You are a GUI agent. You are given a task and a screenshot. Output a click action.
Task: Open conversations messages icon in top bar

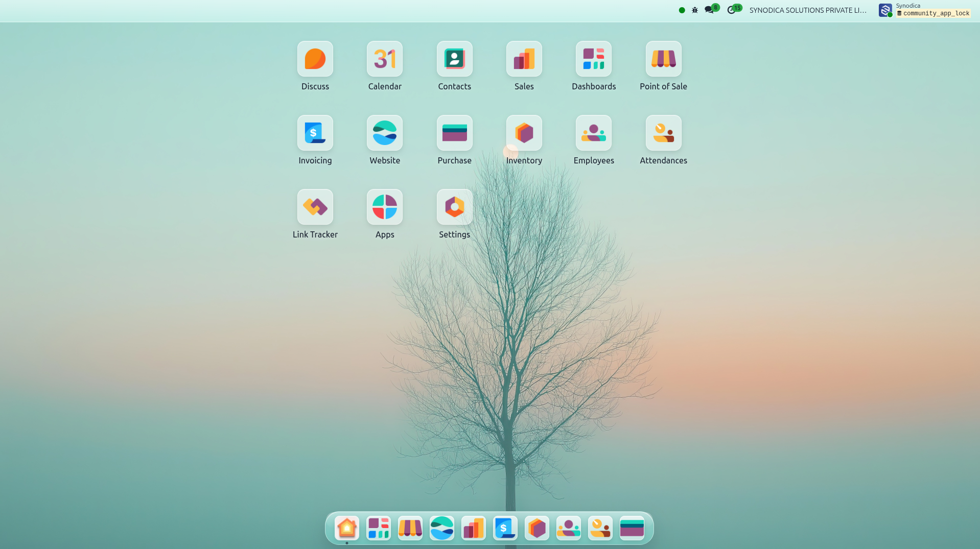point(709,10)
